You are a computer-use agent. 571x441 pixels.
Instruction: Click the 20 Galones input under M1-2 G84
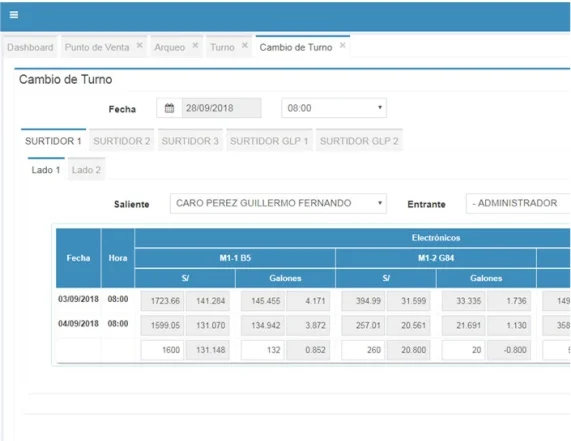pyautogui.click(x=464, y=350)
